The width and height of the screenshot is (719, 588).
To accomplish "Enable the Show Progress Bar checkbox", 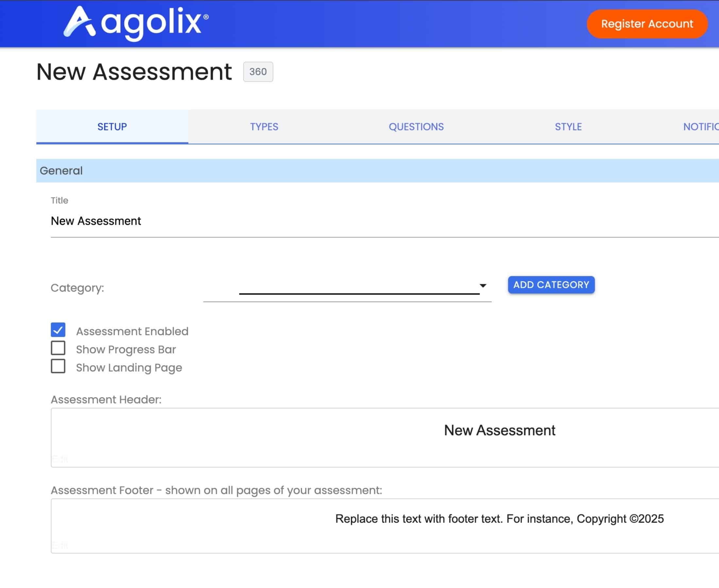I will click(58, 348).
